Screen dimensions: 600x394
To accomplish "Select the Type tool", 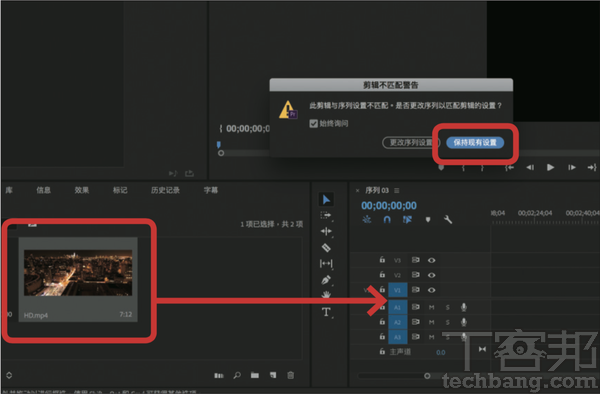I will (326, 312).
